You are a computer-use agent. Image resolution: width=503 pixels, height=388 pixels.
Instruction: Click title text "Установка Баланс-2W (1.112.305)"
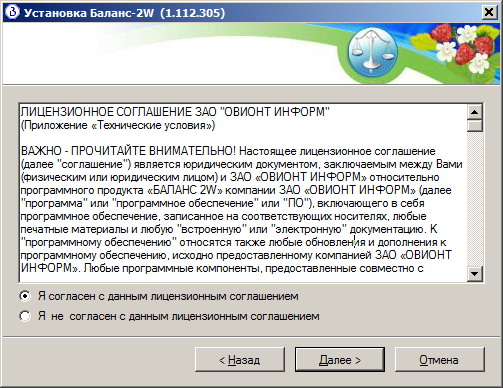click(125, 13)
